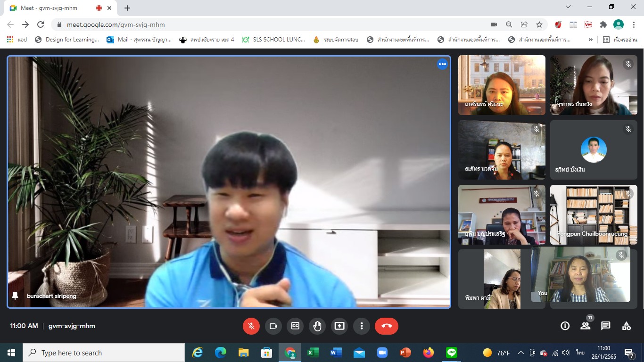Open LINE app from the taskbar
Screen dimensions: 644x362
(452, 353)
